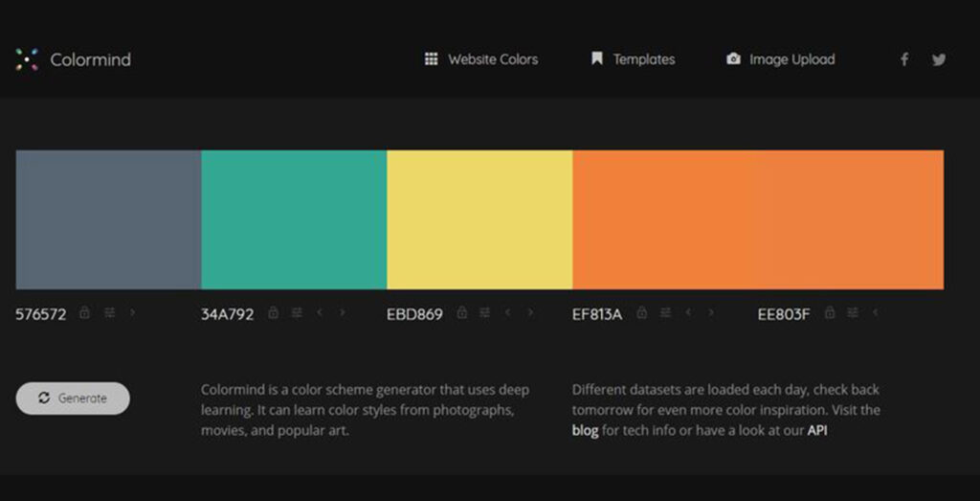980x501 pixels.
Task: Lock the 34A792 color
Action: (273, 312)
